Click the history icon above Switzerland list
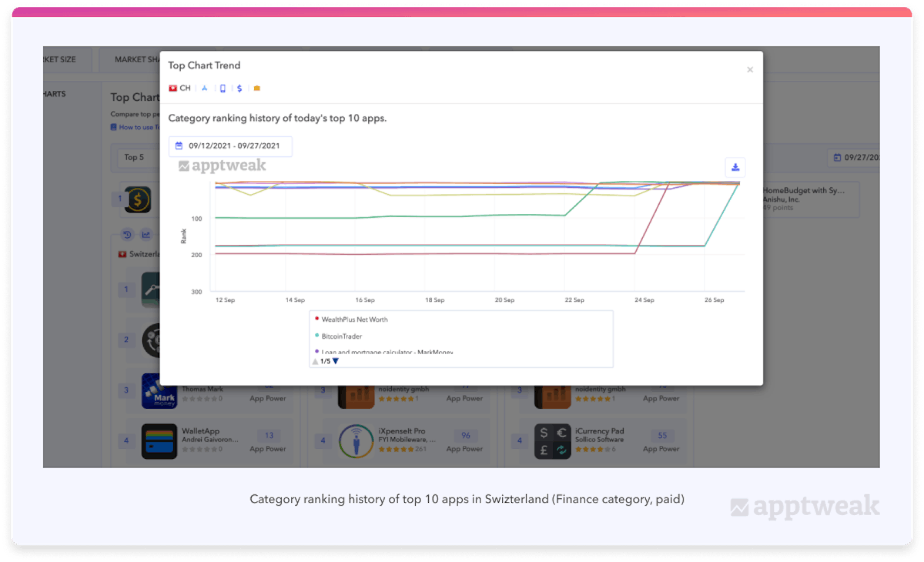The width and height of the screenshot is (924, 562). point(128,235)
